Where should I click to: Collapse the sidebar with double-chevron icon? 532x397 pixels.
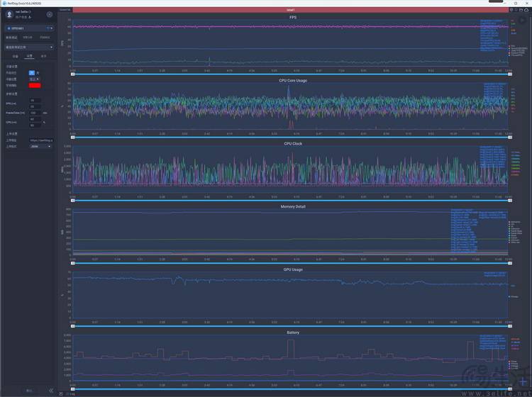[x=50, y=391]
